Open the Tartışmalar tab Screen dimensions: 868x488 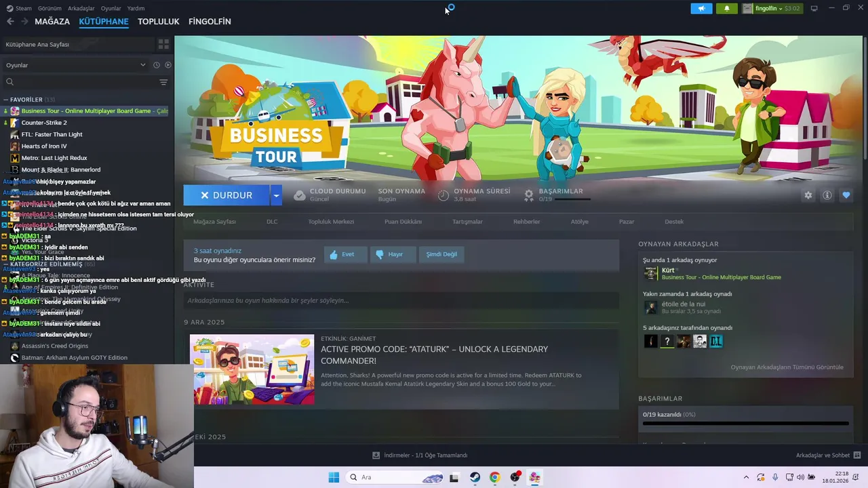(x=467, y=222)
